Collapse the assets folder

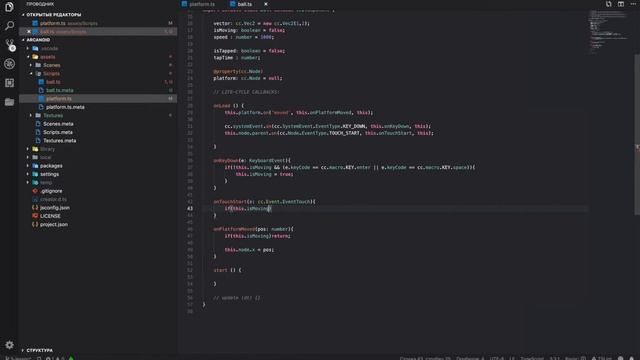(48, 57)
